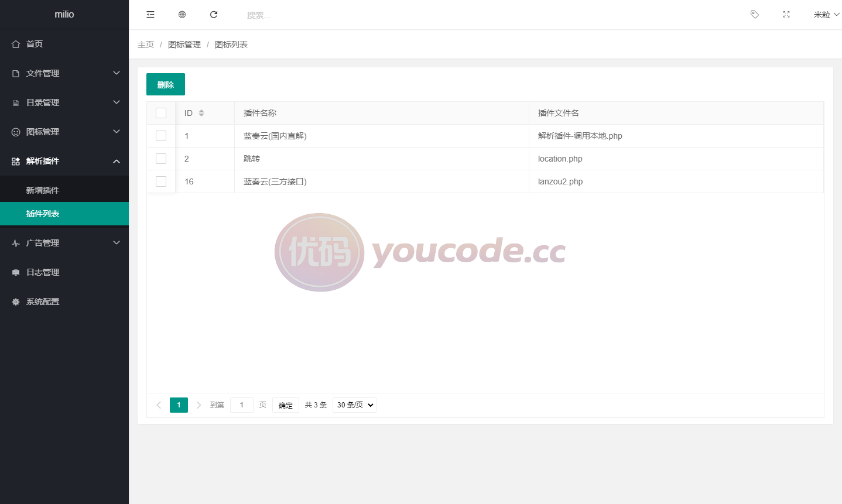Viewport: 842px width, 504px height.
Task: Click the pulse icon beside 广告管理
Action: pyautogui.click(x=16, y=243)
